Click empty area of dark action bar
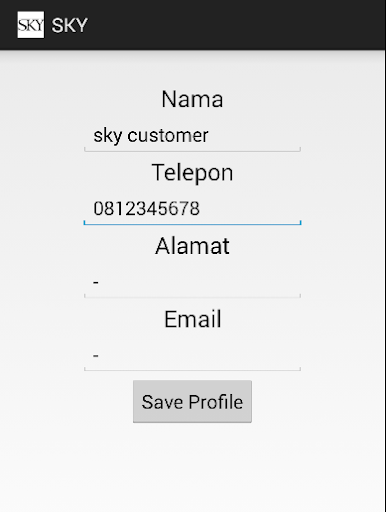Image resolution: width=386 pixels, height=512 pixels. click(233, 25)
